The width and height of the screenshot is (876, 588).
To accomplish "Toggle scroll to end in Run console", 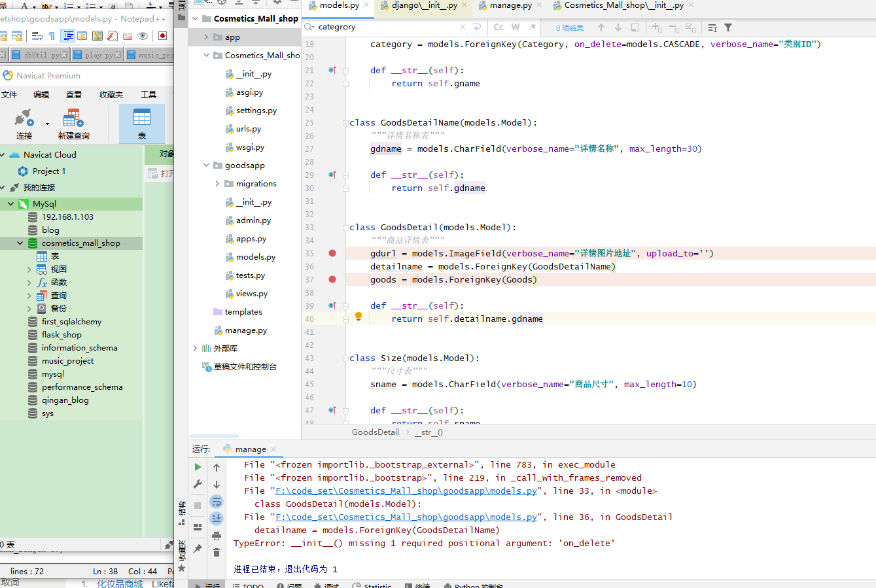I will click(217, 519).
